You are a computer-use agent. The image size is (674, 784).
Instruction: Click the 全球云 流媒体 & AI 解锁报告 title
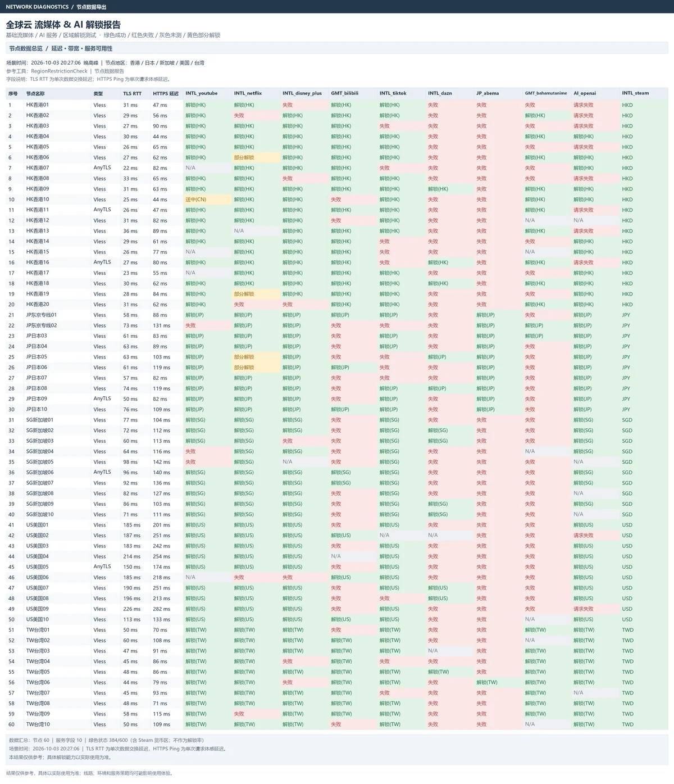click(63, 25)
